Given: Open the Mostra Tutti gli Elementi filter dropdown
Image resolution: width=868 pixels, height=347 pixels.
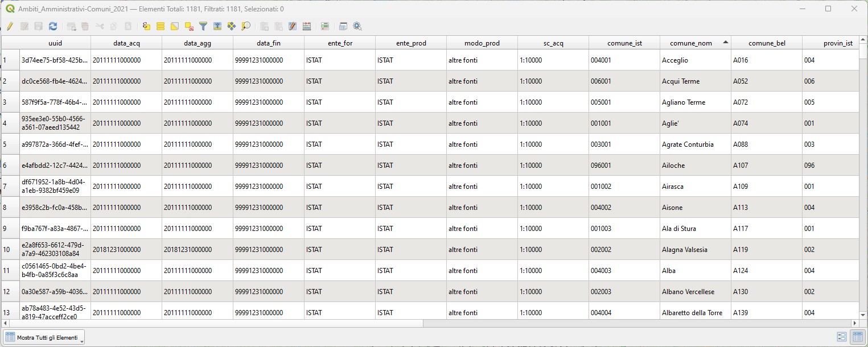Looking at the screenshot, I should tap(44, 337).
